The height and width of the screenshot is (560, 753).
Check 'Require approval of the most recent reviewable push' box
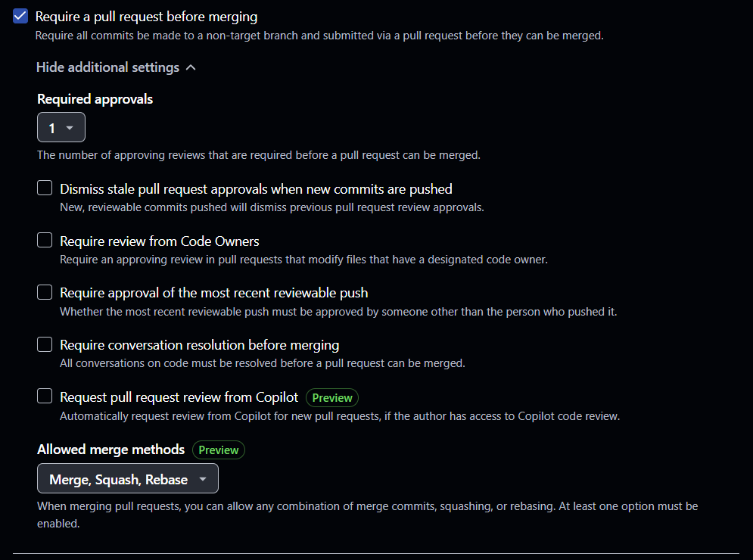(x=45, y=292)
